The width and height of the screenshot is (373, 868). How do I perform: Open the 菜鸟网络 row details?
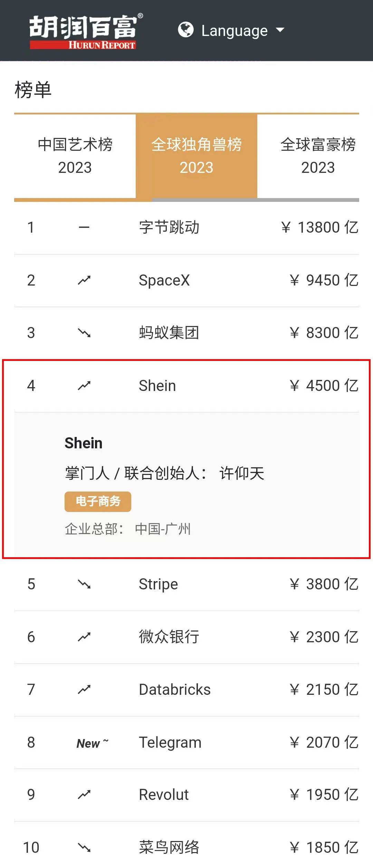pyautogui.click(x=186, y=847)
